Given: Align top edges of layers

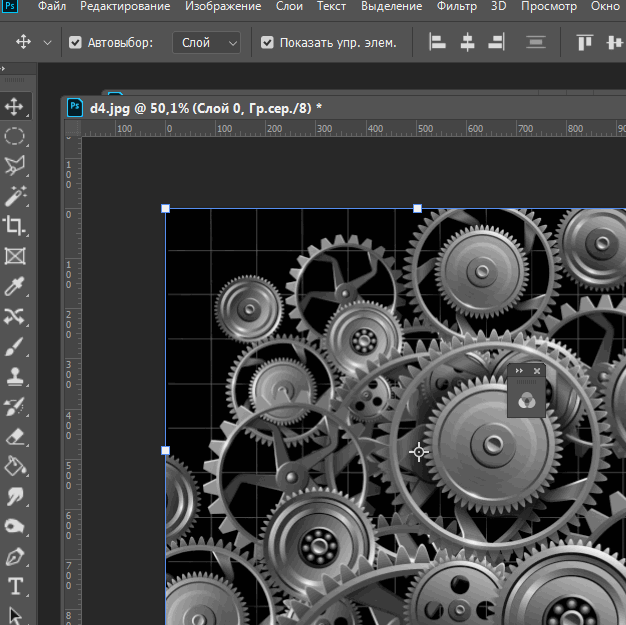Looking at the screenshot, I should [584, 42].
